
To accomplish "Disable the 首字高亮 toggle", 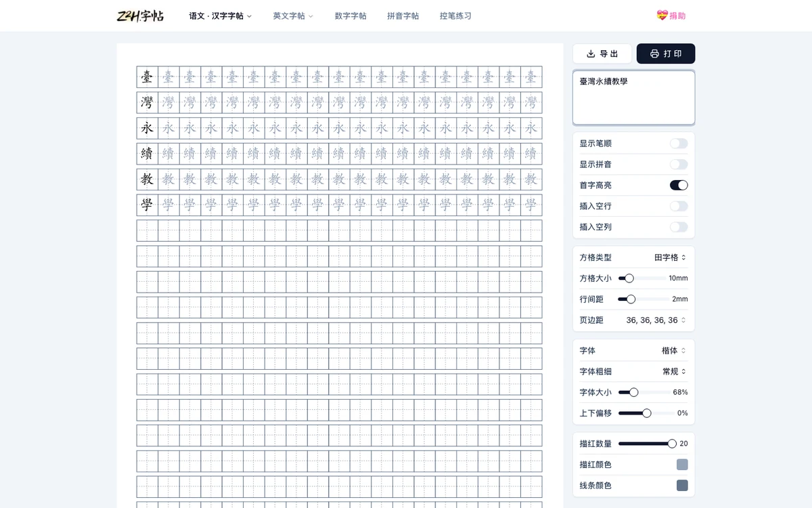I will coord(679,185).
